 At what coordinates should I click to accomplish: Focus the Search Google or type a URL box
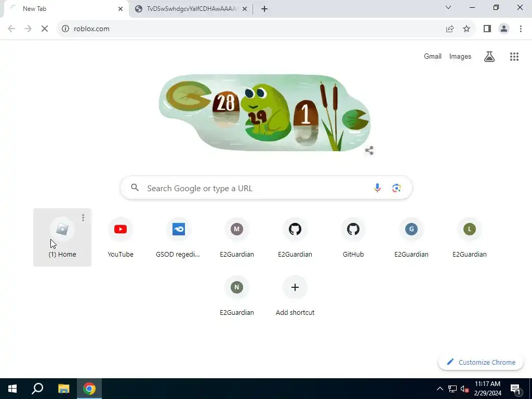[266, 188]
